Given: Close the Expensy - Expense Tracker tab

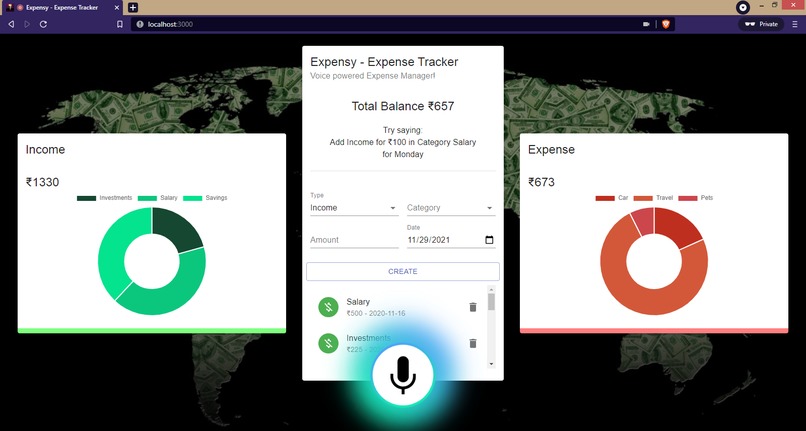Looking at the screenshot, I should tap(117, 8).
